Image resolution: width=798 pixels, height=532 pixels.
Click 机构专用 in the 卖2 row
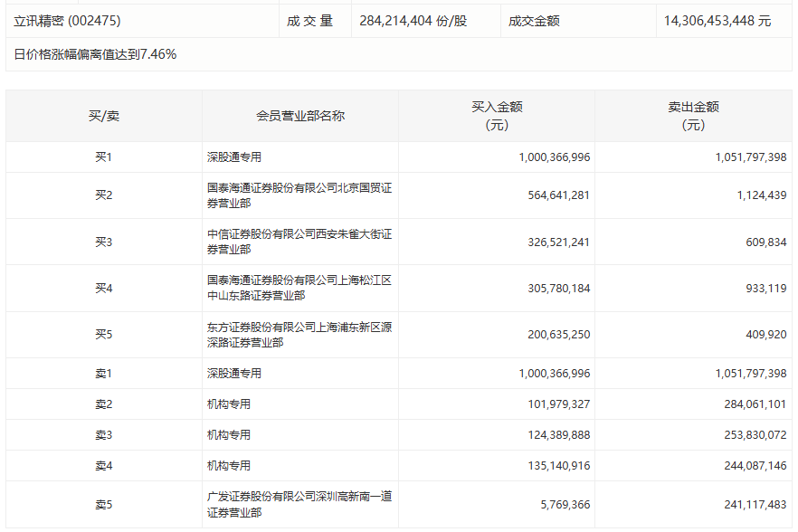coord(229,404)
